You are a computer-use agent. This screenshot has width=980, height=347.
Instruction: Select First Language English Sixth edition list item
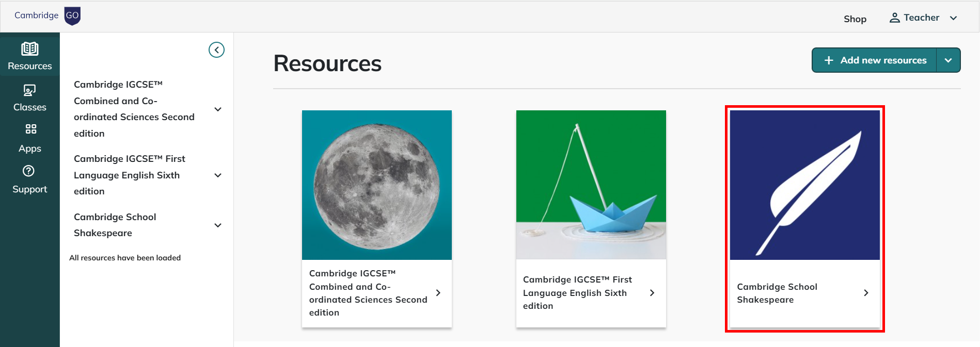pos(130,175)
